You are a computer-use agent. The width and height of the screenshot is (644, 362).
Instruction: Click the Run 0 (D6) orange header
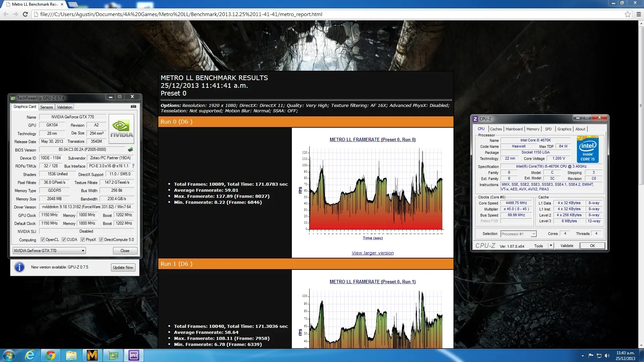(306, 122)
